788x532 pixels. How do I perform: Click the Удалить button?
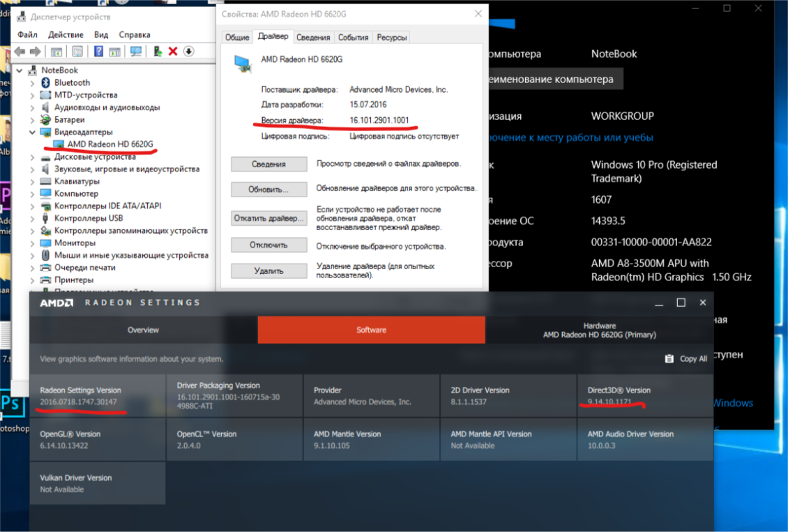(269, 271)
